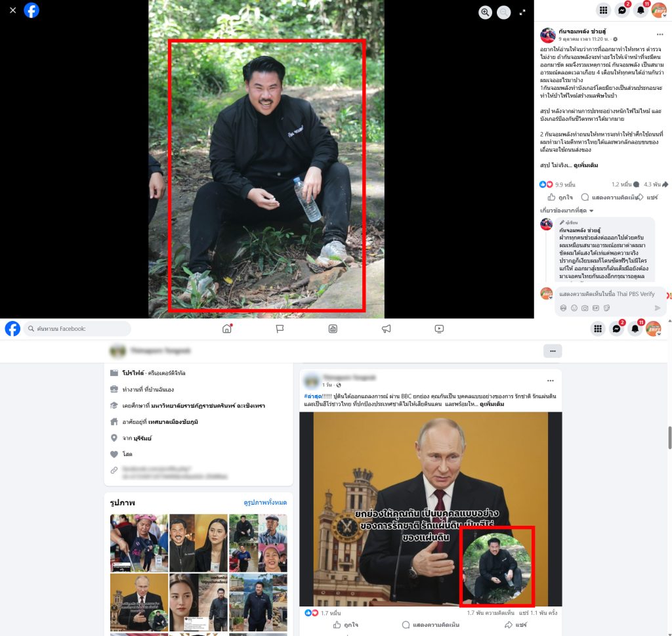Zoom in on the opened photo

tap(485, 12)
